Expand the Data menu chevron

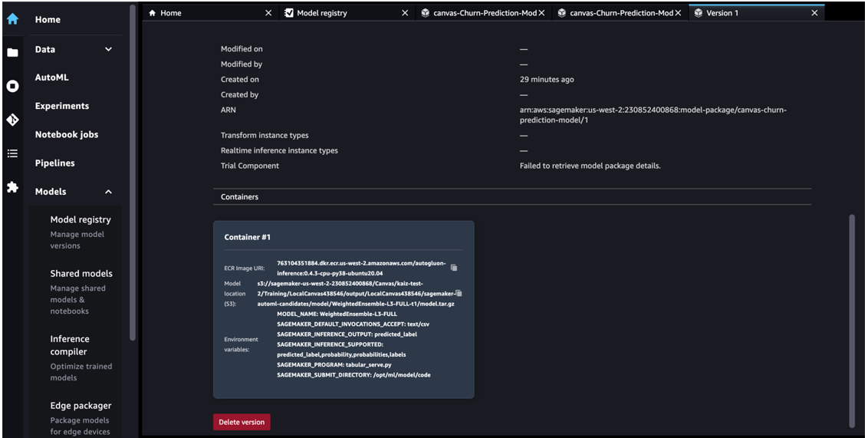109,49
